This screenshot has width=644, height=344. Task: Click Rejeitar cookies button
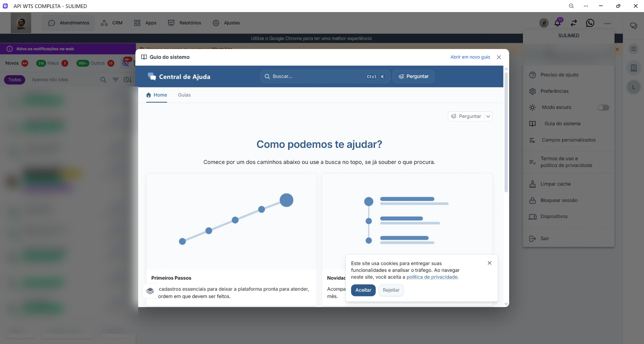(391, 290)
